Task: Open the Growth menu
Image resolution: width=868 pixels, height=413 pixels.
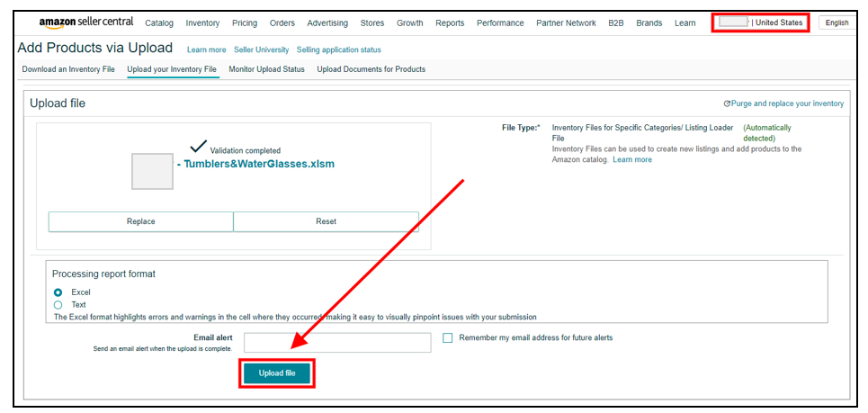Action: 409,22
